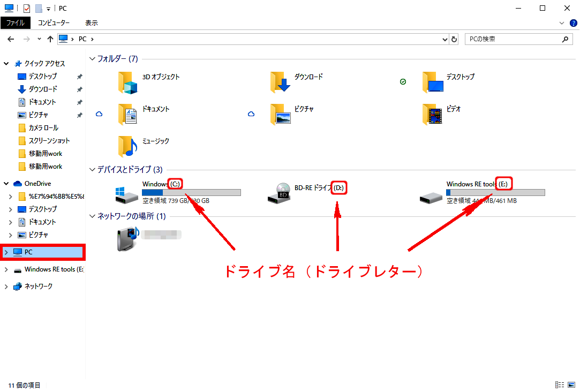Click the PC icon in the address bar

[x=63, y=39]
